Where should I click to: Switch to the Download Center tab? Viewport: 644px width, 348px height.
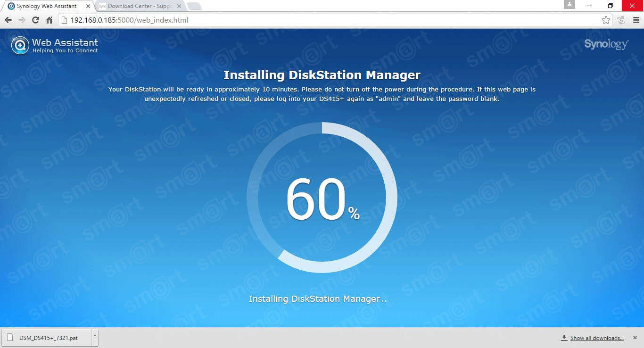click(x=140, y=6)
